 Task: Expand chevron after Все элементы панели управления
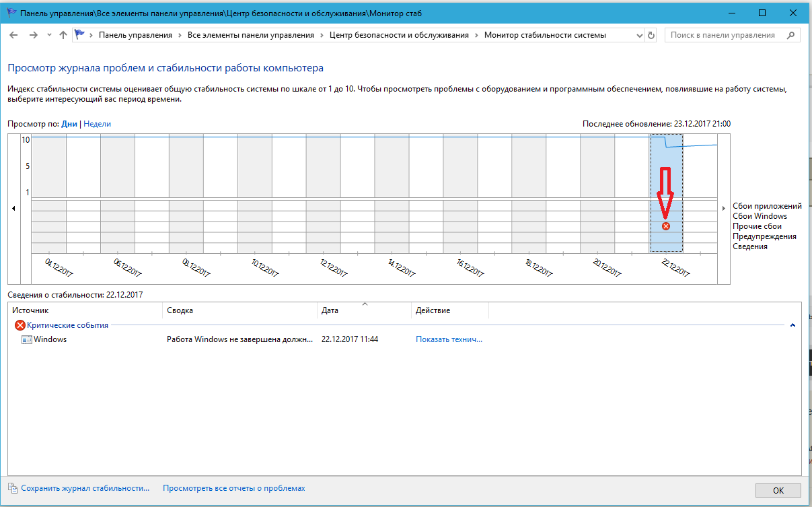(x=322, y=35)
